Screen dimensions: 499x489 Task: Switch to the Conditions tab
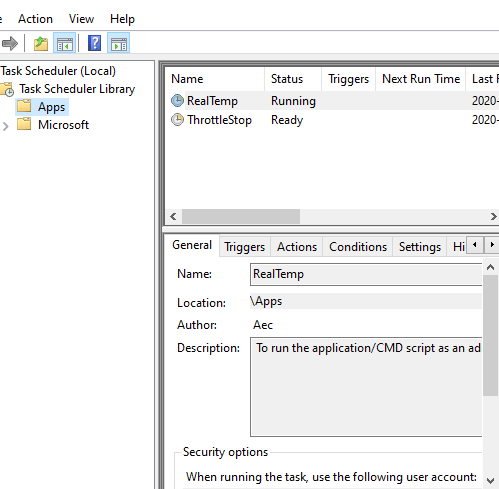pyautogui.click(x=358, y=247)
